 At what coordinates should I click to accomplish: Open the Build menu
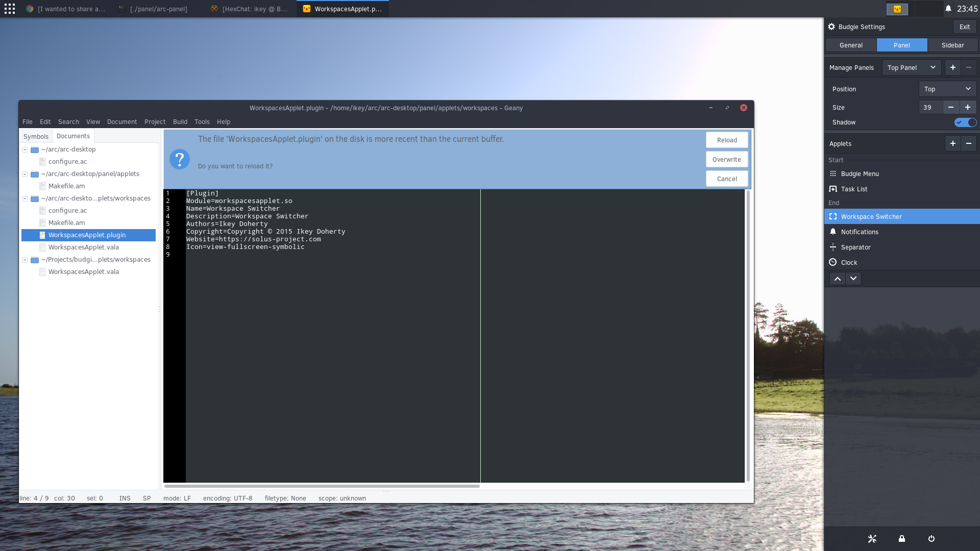[180, 122]
